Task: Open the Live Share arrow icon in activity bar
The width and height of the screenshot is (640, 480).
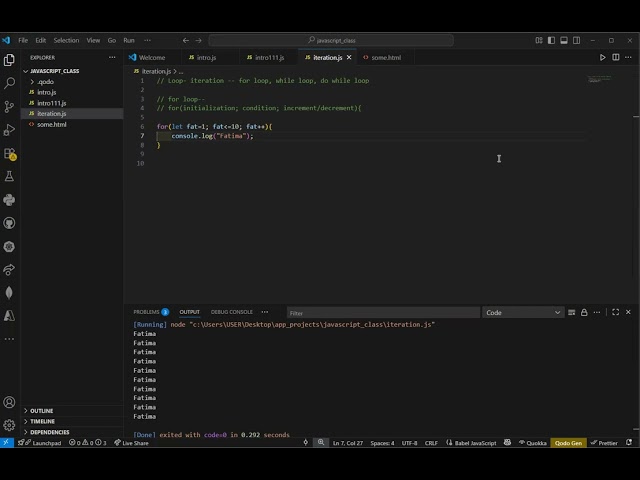Action: tap(9, 269)
